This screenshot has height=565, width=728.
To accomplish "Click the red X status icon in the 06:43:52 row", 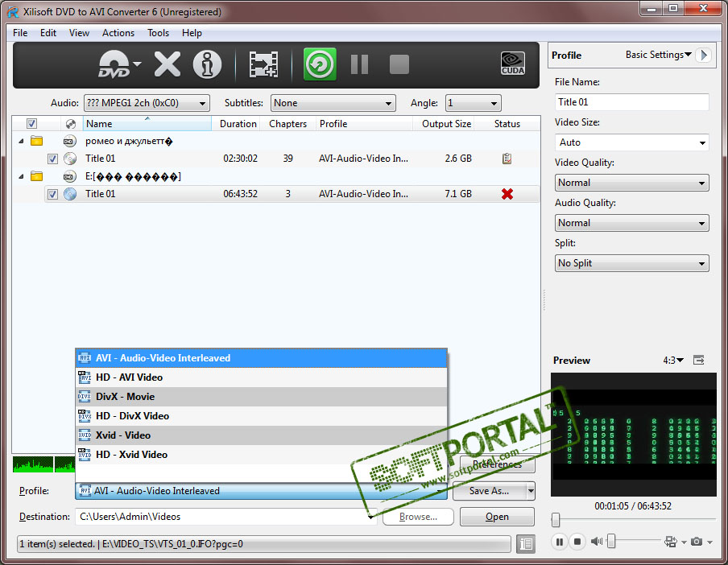I will point(507,194).
